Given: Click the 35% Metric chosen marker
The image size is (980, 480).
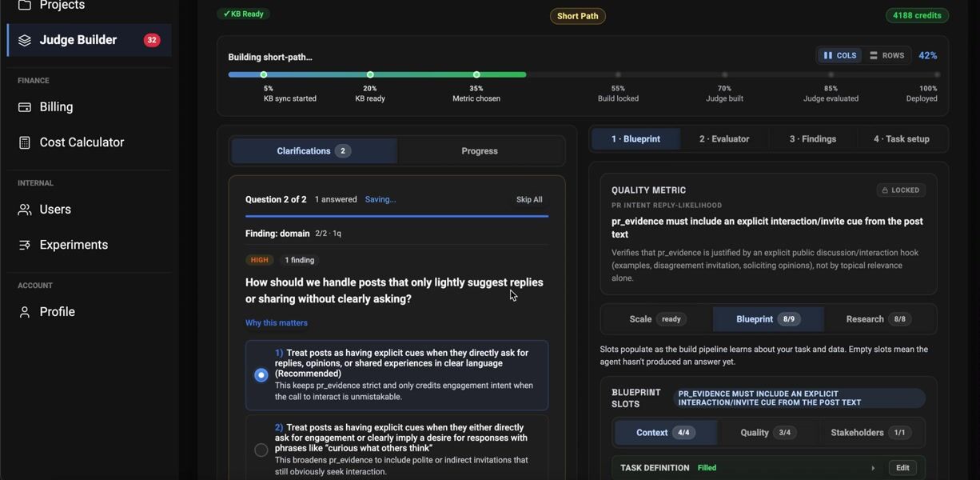Looking at the screenshot, I should [x=476, y=75].
